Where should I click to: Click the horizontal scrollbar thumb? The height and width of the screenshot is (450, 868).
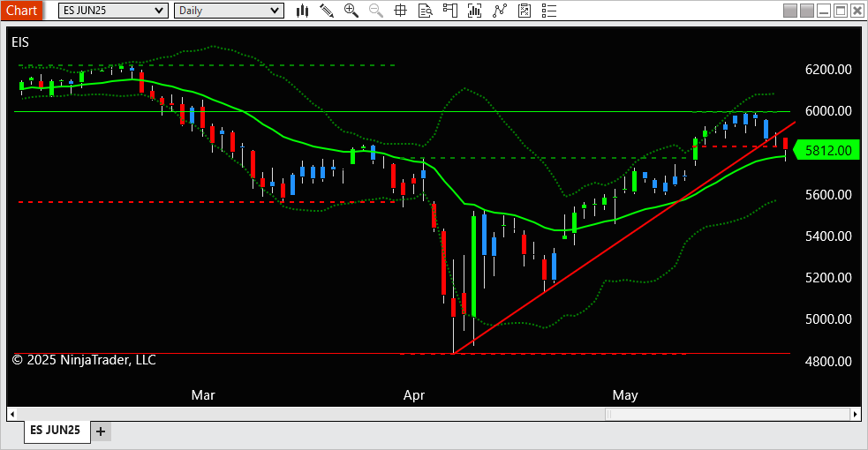(x=728, y=414)
